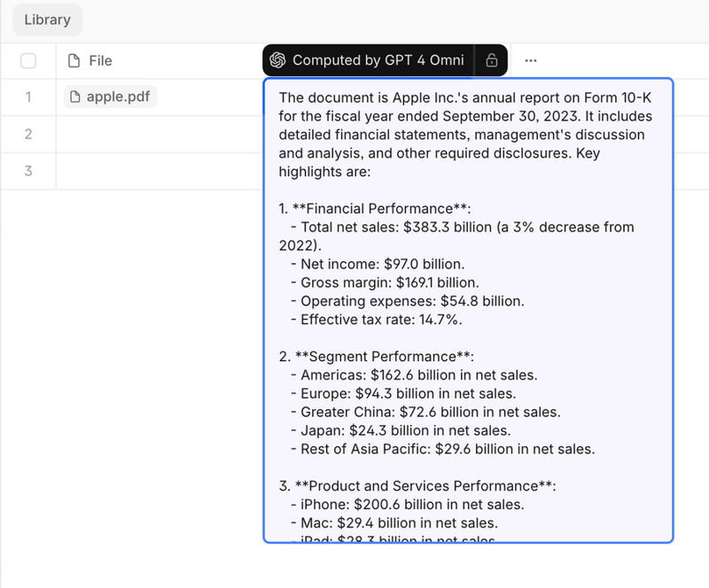Click the empty File cell in row 3
Viewport: 709px width, 588px height.
(160, 170)
